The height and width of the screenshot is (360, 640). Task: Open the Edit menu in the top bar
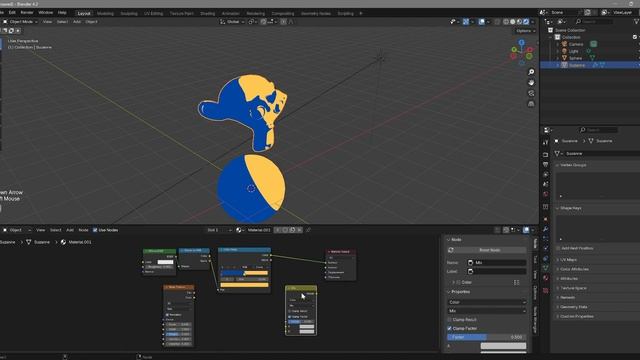tap(12, 13)
